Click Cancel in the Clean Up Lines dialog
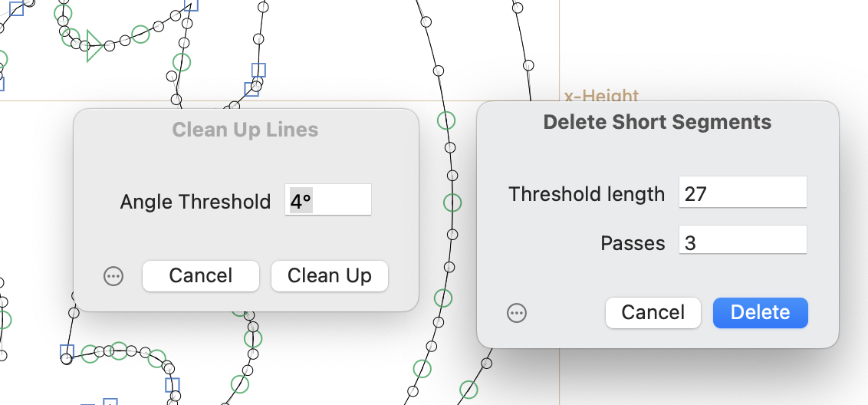This screenshot has width=868, height=405. point(201,276)
